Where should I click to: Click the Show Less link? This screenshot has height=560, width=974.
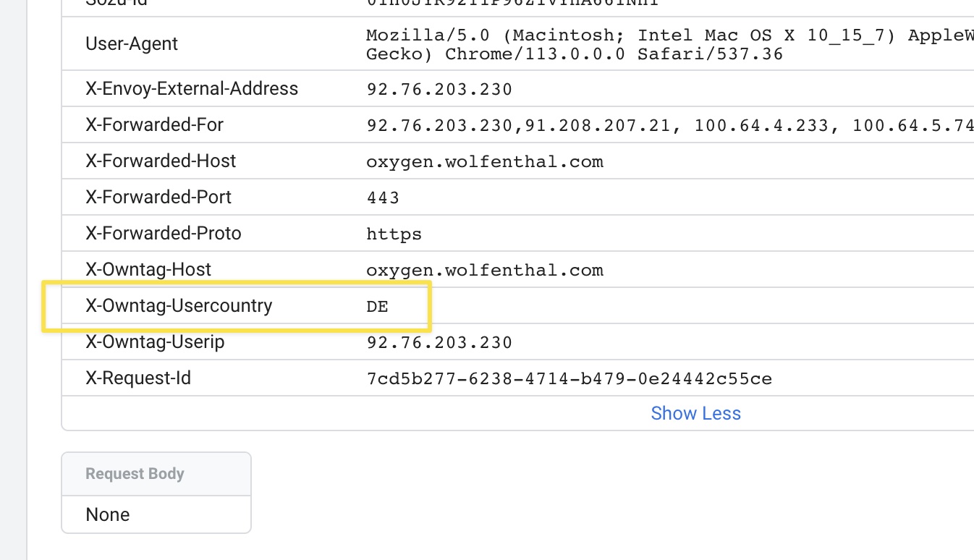[x=695, y=413]
